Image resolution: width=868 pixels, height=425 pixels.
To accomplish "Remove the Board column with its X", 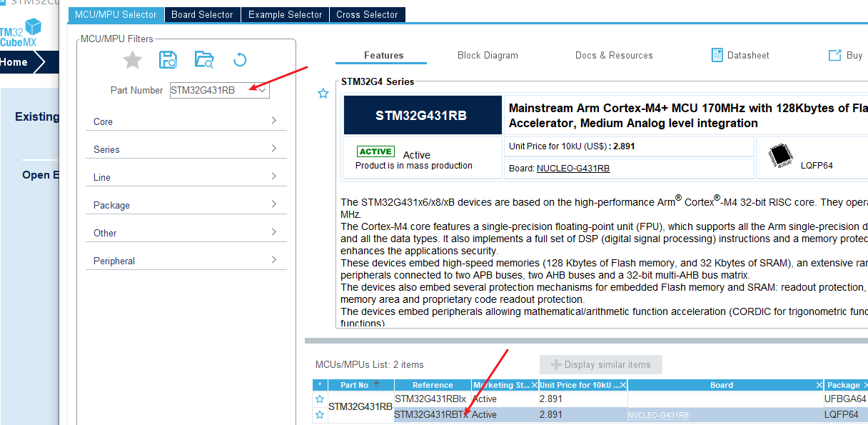I will pyautogui.click(x=820, y=385).
